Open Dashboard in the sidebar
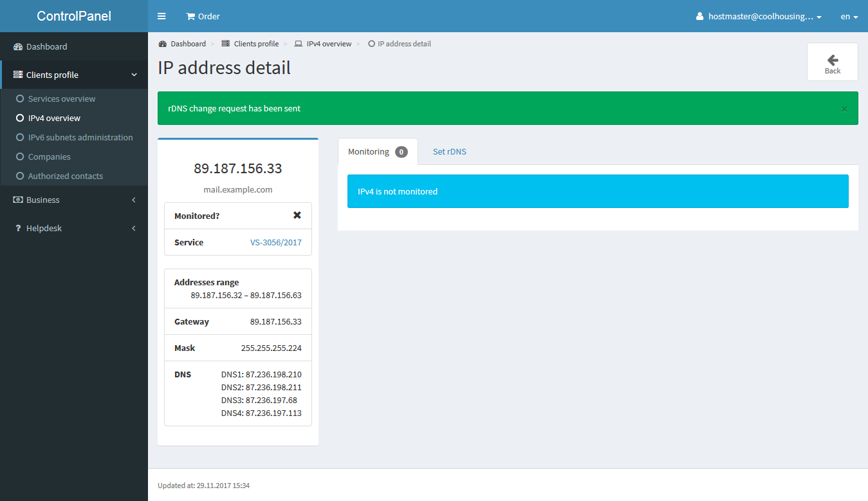The height and width of the screenshot is (501, 868). click(74, 46)
